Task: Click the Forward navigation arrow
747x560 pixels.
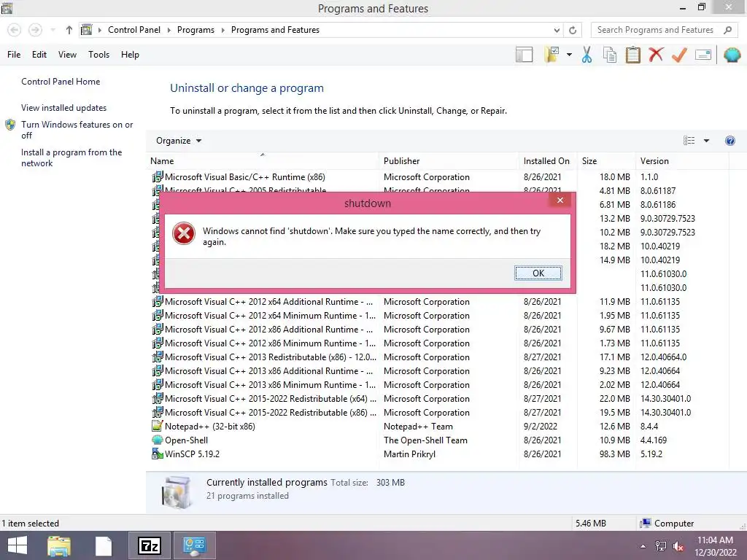Action: (x=35, y=30)
